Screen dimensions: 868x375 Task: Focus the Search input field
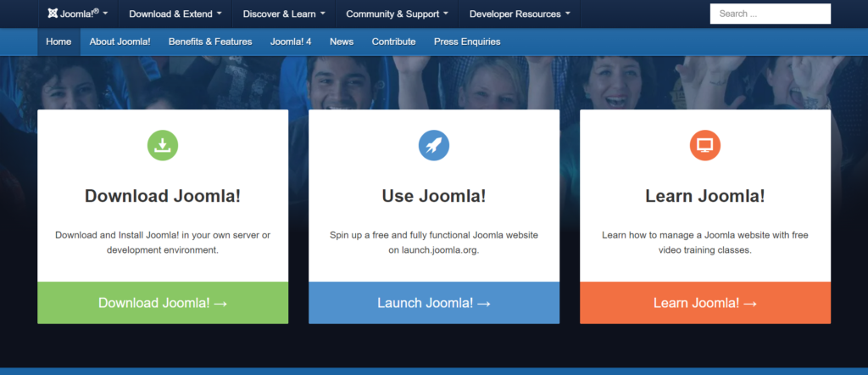771,14
